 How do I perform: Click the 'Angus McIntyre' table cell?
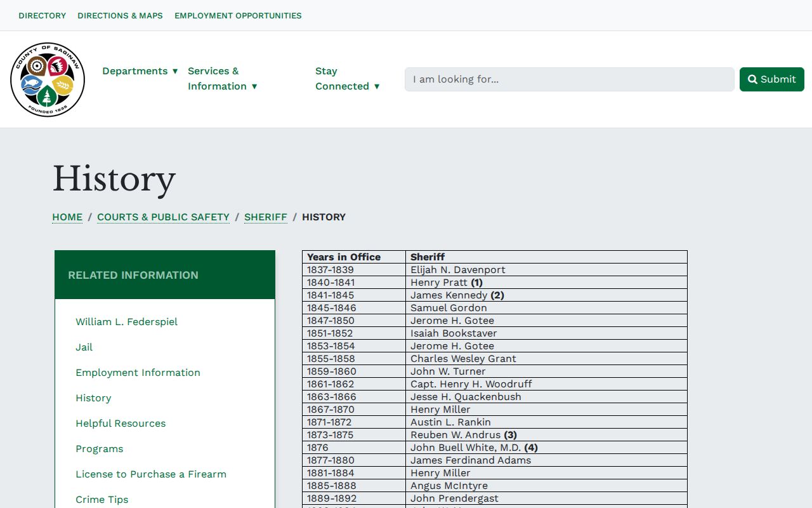coord(546,486)
